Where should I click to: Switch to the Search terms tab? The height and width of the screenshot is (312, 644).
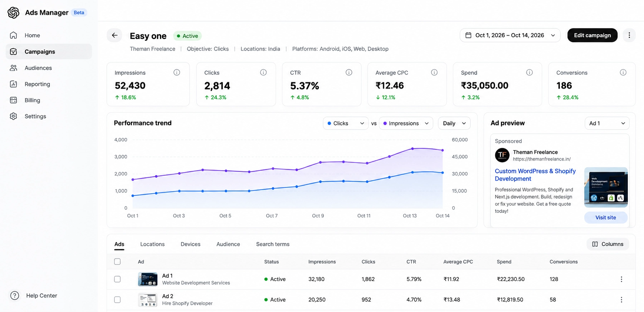273,244
